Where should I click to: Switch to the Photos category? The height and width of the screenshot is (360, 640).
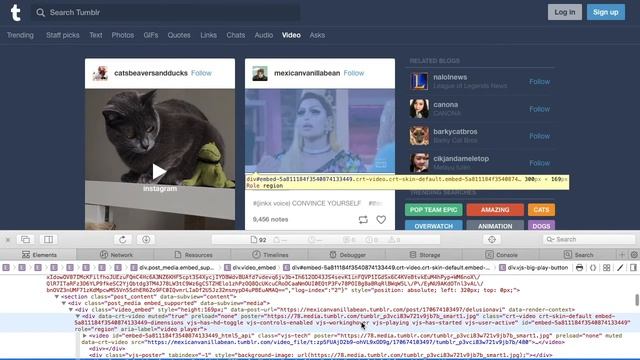point(123,35)
